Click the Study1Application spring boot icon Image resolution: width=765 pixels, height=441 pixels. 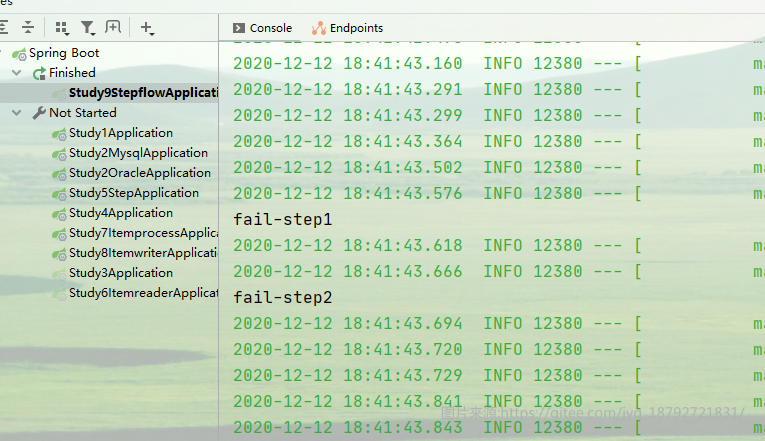click(x=59, y=134)
